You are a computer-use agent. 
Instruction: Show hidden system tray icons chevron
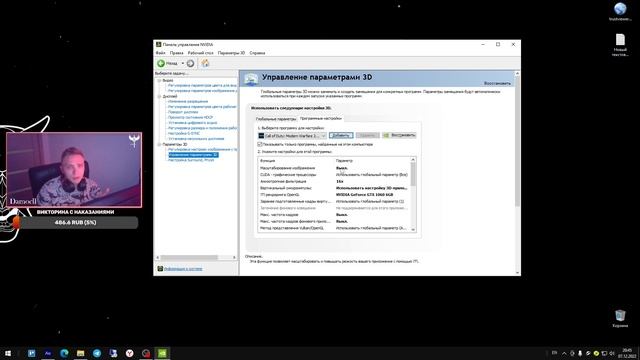click(x=564, y=353)
